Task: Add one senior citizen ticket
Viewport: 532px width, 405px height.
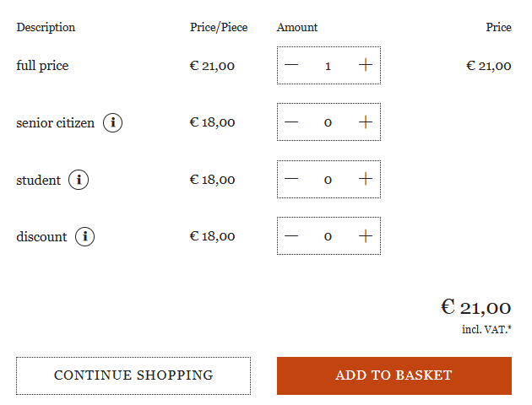Action: [x=365, y=122]
